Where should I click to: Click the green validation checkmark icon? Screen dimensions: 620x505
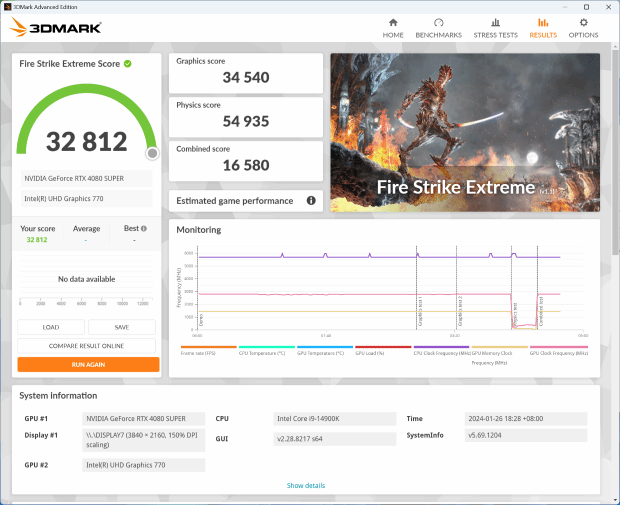[x=128, y=64]
